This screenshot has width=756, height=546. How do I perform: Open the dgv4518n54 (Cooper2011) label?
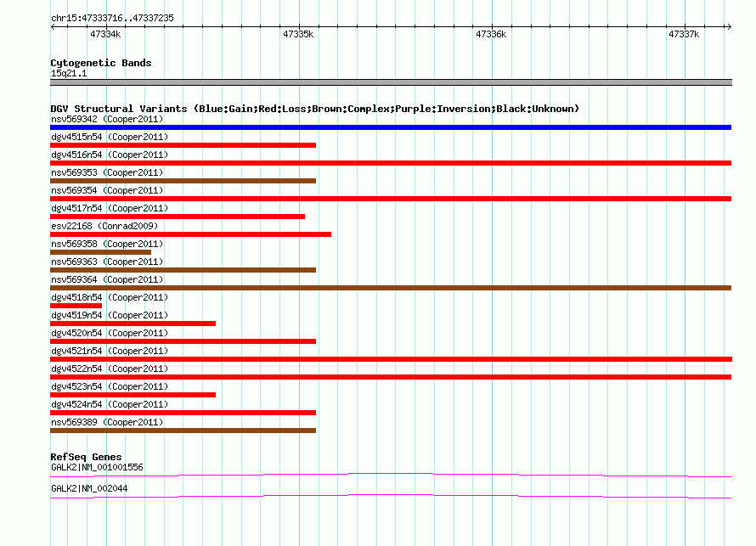110,297
